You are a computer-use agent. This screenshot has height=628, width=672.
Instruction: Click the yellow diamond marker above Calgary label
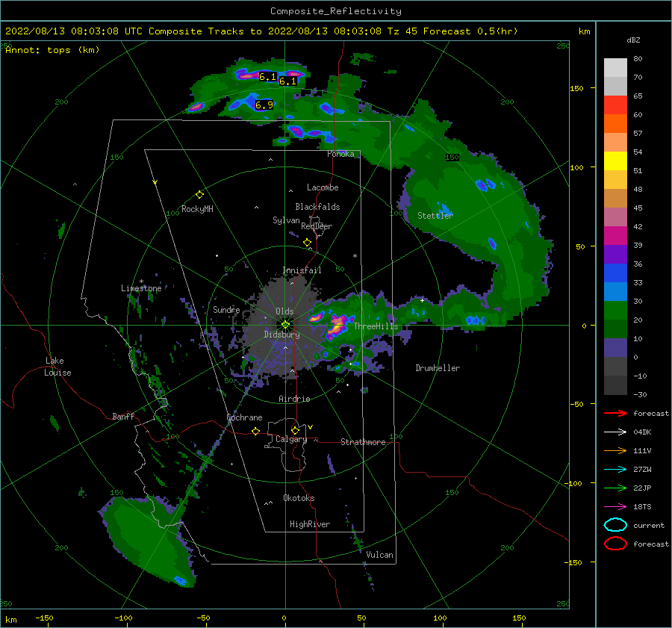click(295, 430)
